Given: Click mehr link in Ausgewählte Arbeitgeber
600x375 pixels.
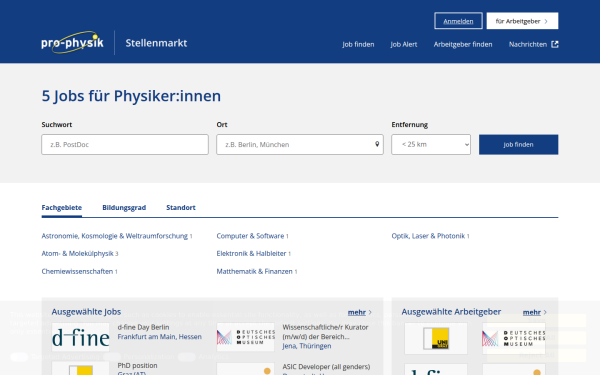Looking at the screenshot, I should click(532, 312).
